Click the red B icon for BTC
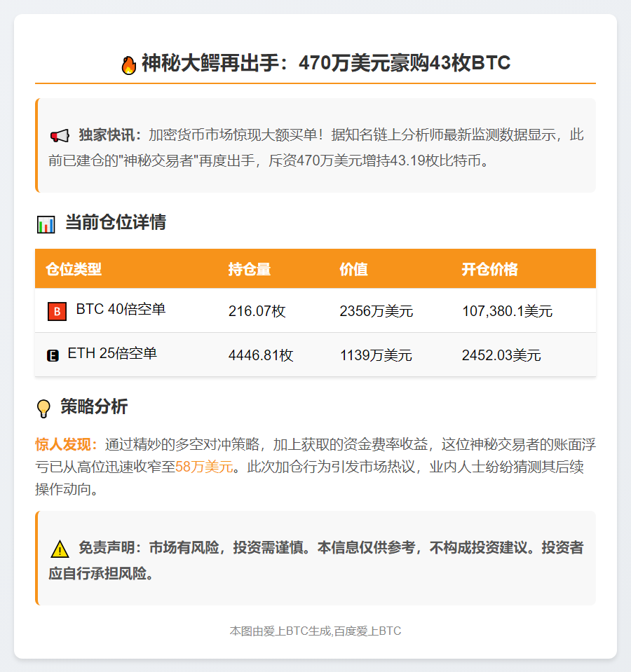 coord(57,312)
